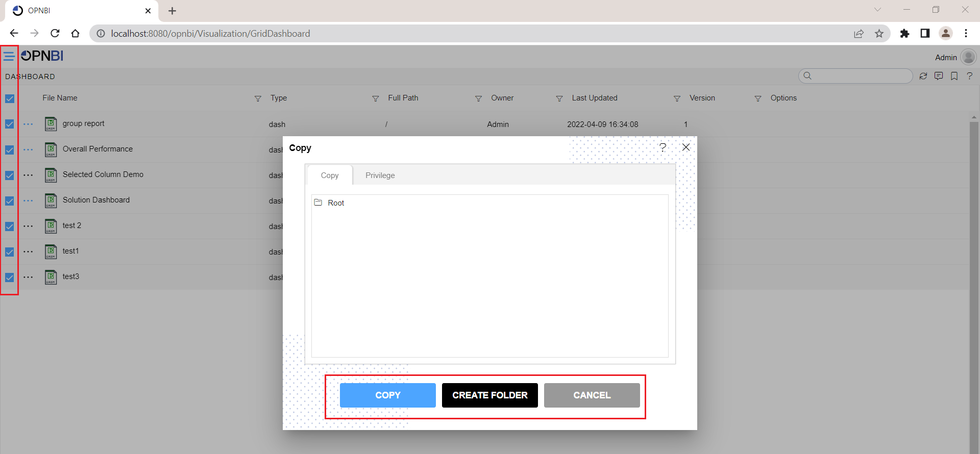Uncheck the test 2 checkbox
The height and width of the screenshot is (454, 980).
point(10,226)
